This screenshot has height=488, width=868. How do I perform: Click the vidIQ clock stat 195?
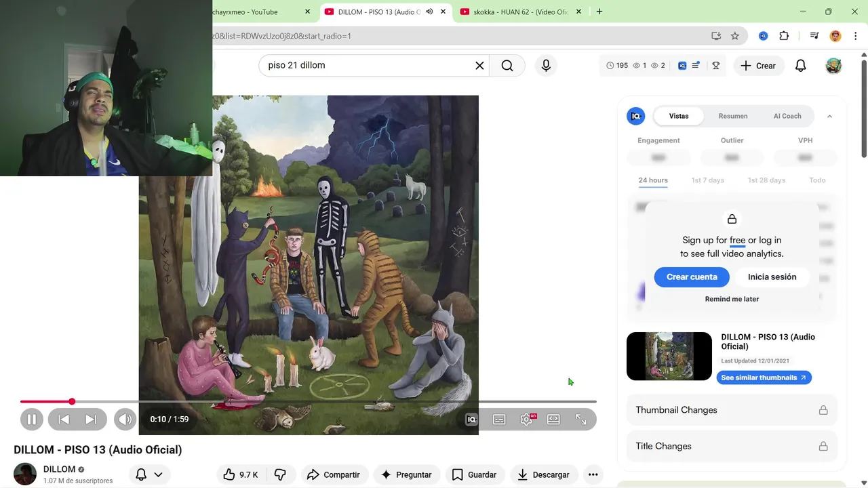pyautogui.click(x=617, y=66)
